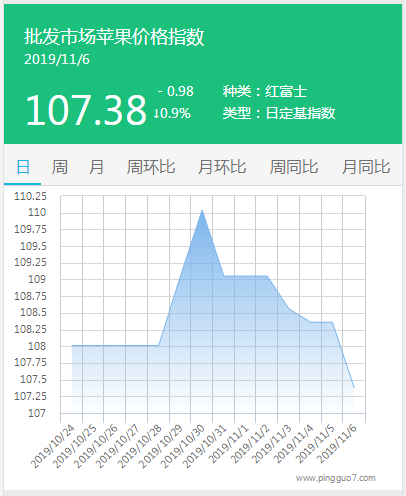Viewport: 406px width, 496px height.
Task: Open the 月环比 tab
Action: (222, 167)
